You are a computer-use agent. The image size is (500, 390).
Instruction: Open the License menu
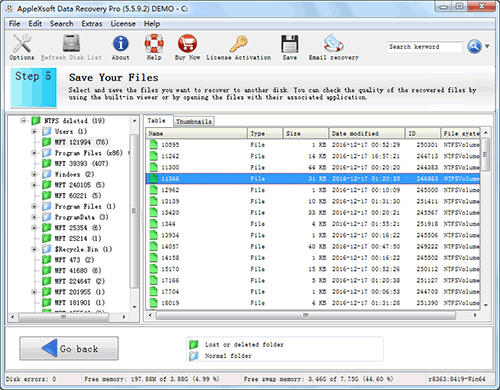click(x=123, y=24)
